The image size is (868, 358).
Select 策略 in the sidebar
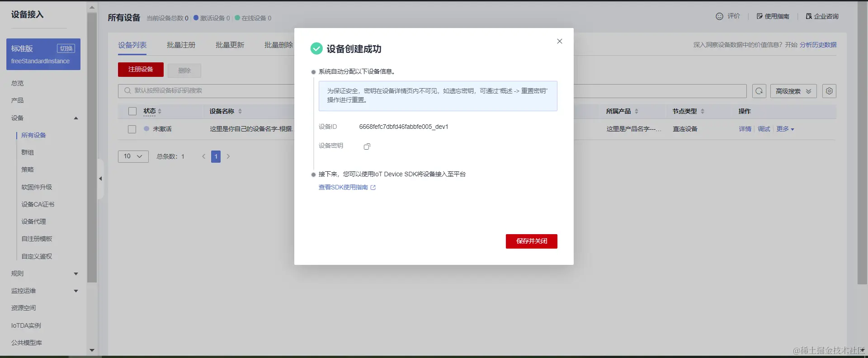28,170
